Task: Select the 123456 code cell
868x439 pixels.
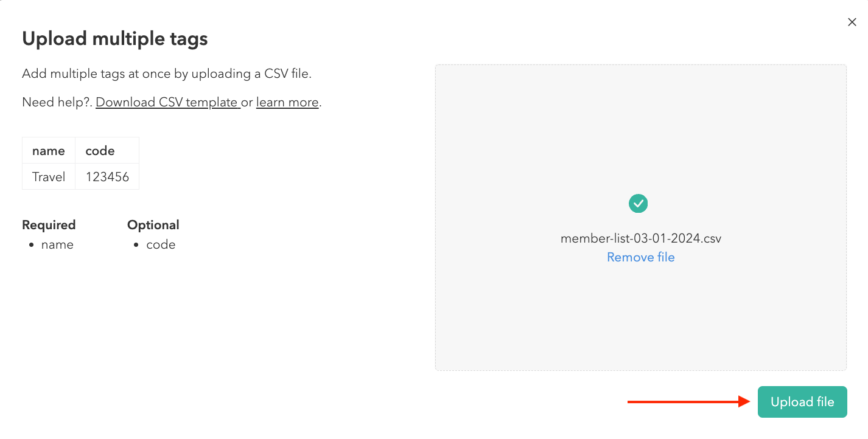Action: 107,177
